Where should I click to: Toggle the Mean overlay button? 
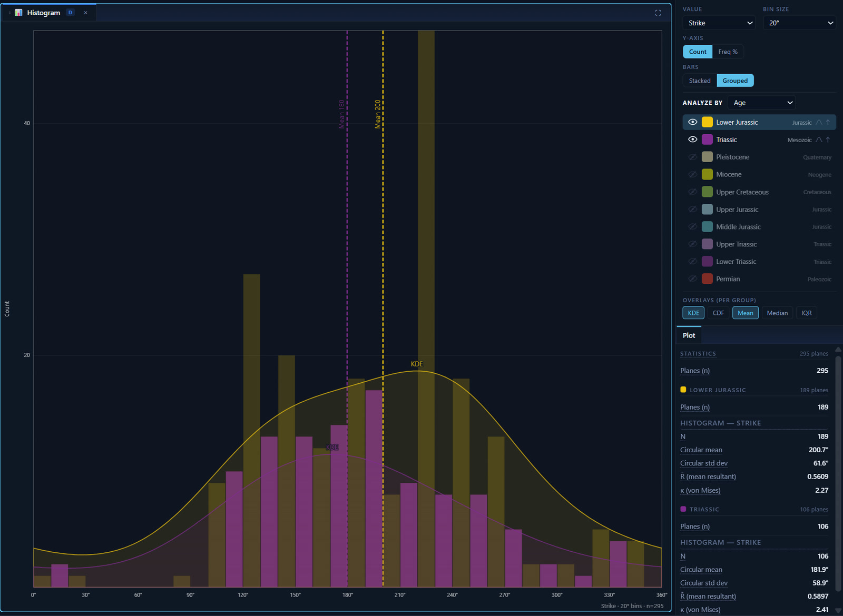[746, 313]
